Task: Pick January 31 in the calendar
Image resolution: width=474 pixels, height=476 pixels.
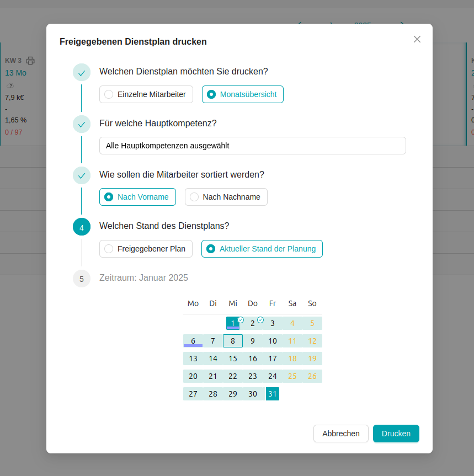Action: 273,394
